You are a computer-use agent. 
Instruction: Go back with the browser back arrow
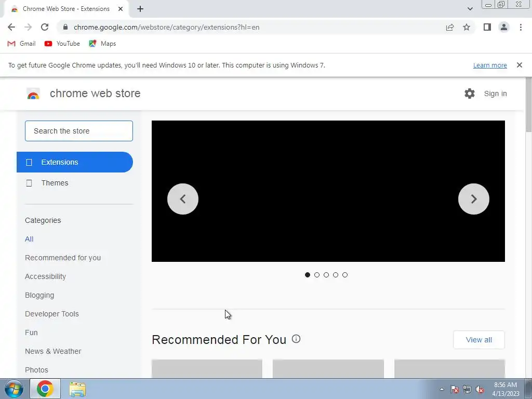click(11, 27)
